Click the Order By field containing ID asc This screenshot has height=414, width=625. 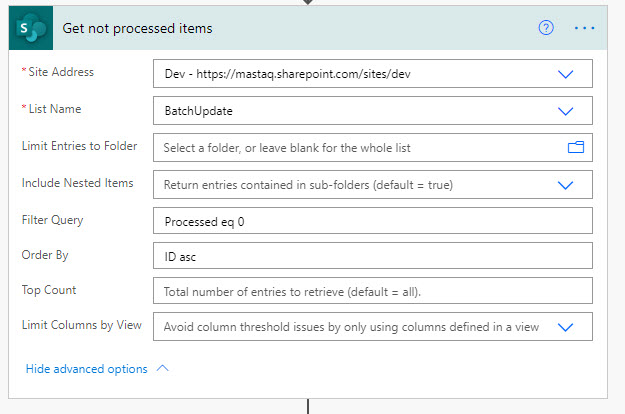(x=372, y=256)
